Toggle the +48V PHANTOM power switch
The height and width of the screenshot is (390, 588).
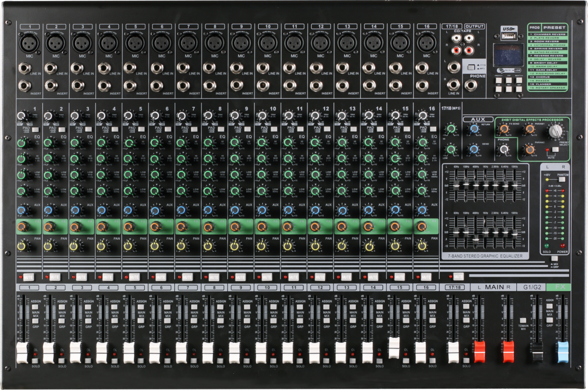tap(562, 179)
